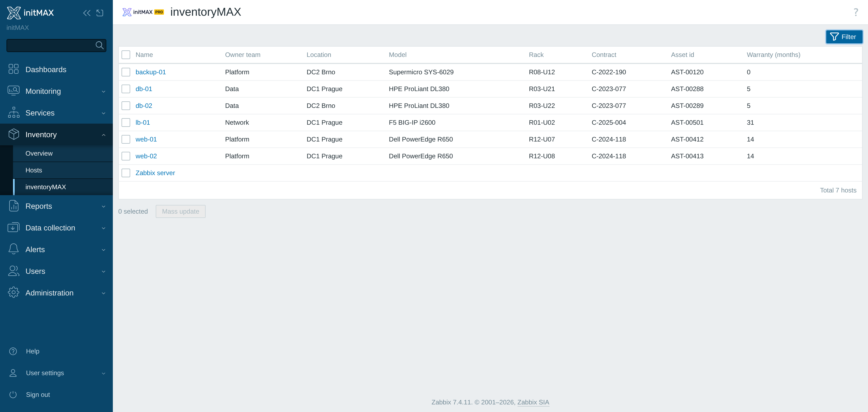Screen dimensions: 868x412
Task: Check the lb-01 row checkbox
Action: [x=126, y=123]
